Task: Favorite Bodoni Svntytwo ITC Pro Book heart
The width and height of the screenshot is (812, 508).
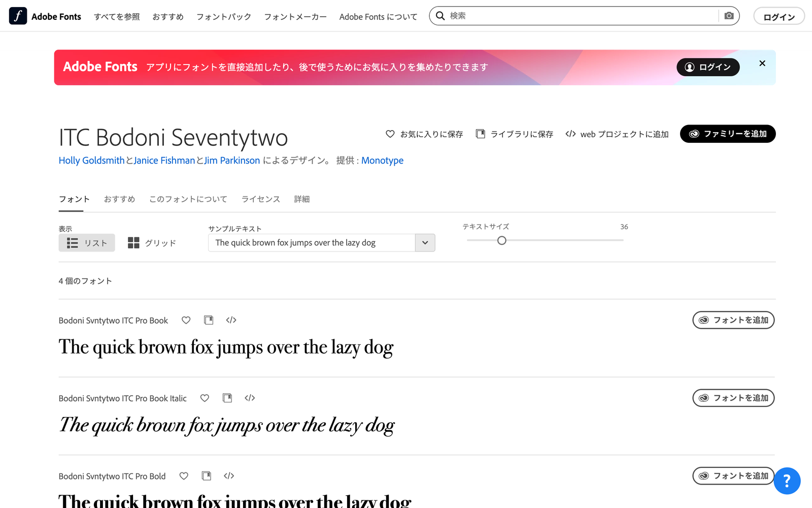Action: tap(186, 320)
